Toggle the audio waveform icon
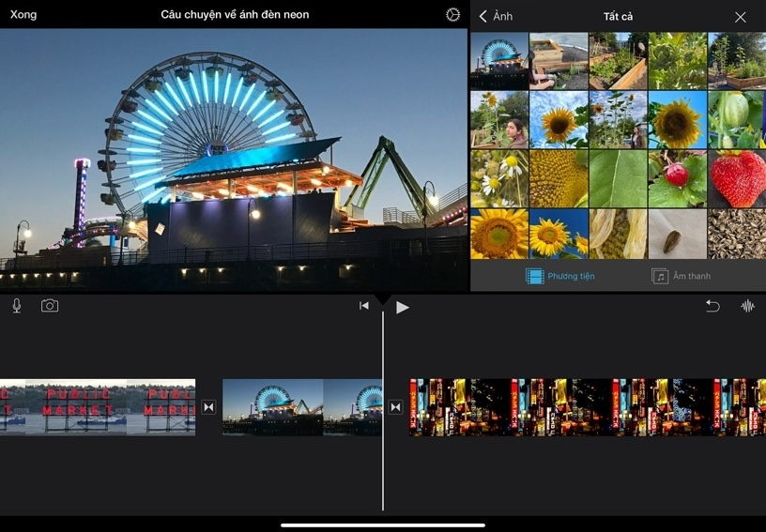The width and height of the screenshot is (766, 532). pos(748,306)
